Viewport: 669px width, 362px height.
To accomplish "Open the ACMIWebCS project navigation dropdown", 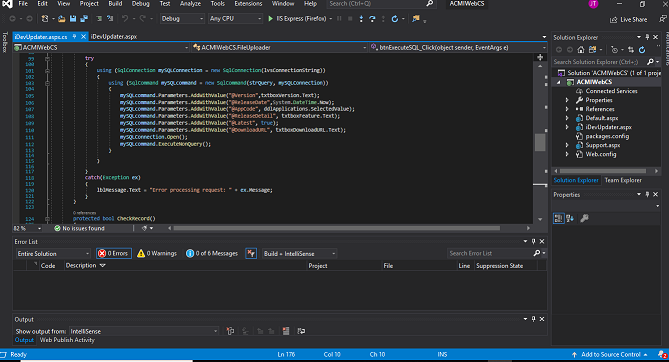I will [x=101, y=47].
